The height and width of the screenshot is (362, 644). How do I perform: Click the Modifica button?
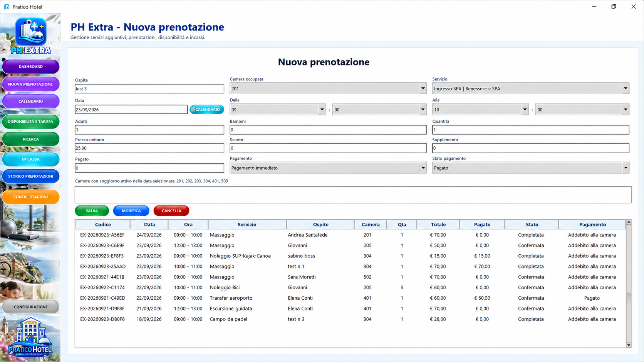pos(131,211)
